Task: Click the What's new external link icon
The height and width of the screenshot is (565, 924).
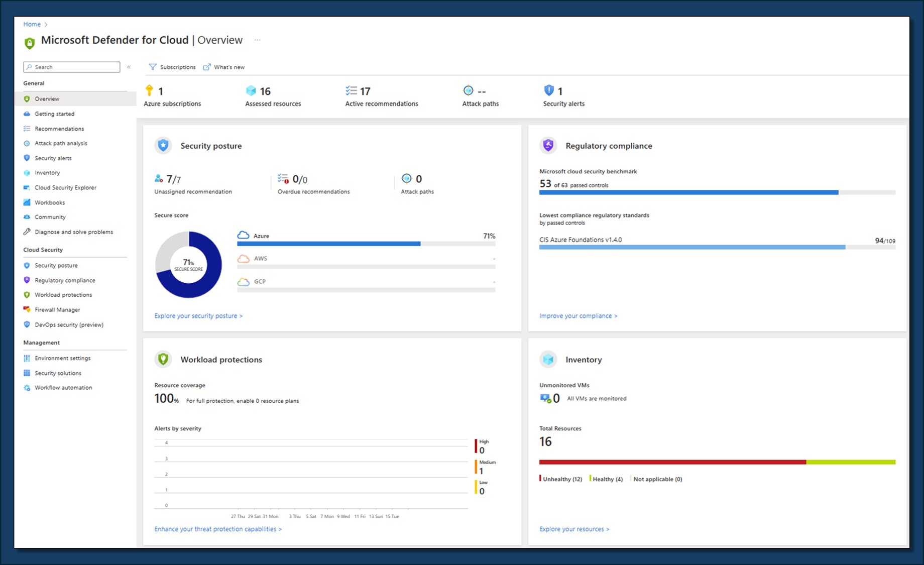Action: [207, 67]
